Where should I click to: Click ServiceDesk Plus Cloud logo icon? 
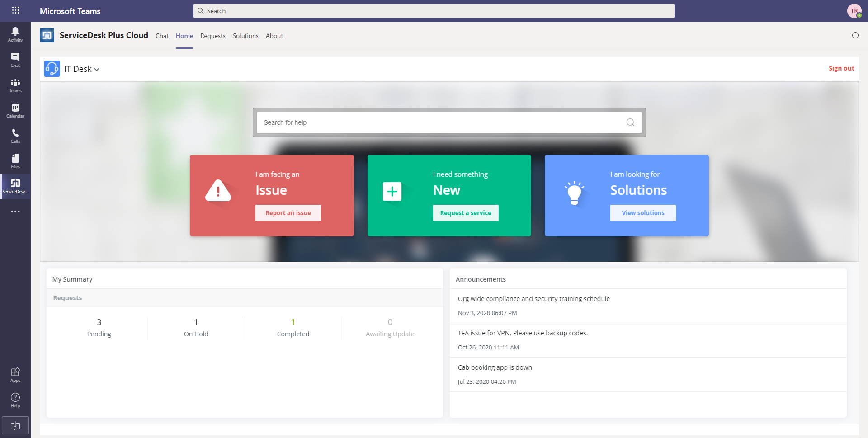click(x=47, y=35)
